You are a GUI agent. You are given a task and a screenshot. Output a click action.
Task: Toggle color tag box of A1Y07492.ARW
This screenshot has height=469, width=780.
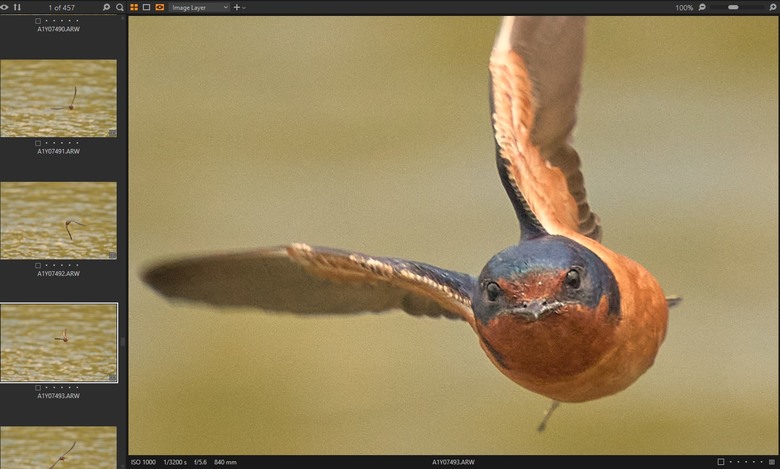point(38,266)
